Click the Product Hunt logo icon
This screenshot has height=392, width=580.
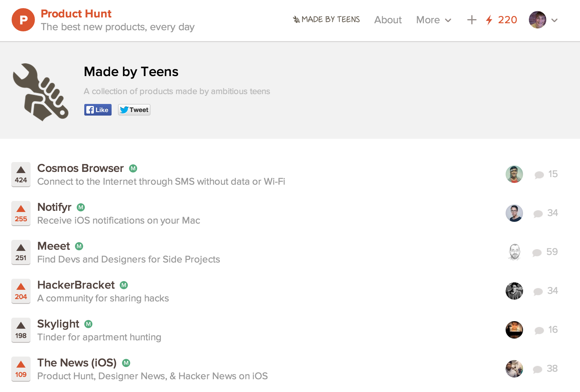[23, 20]
